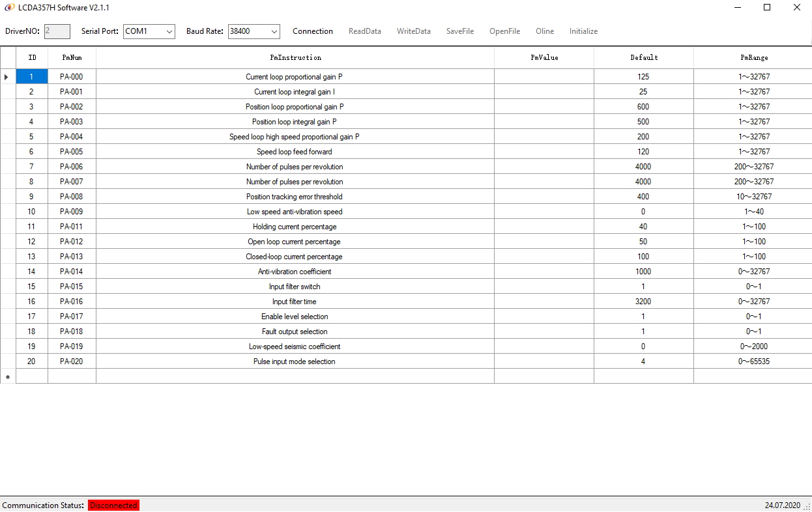The height and width of the screenshot is (512, 812).
Task: Click Oline in the toolbar
Action: (545, 31)
